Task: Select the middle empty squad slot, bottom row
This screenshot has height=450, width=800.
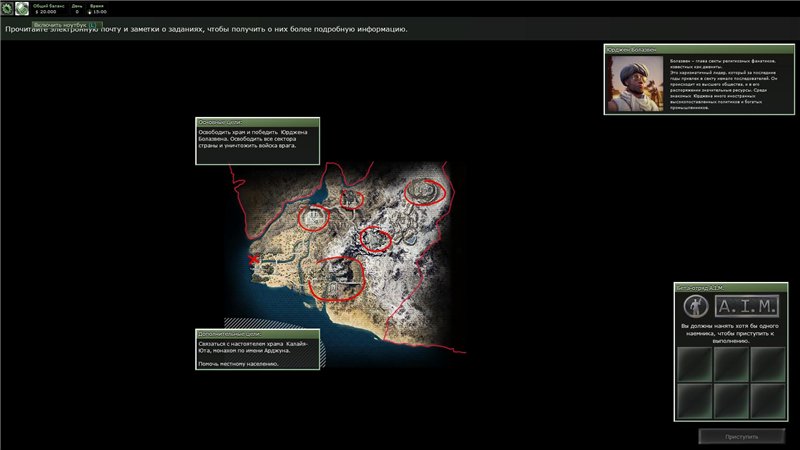Action: [x=731, y=401]
